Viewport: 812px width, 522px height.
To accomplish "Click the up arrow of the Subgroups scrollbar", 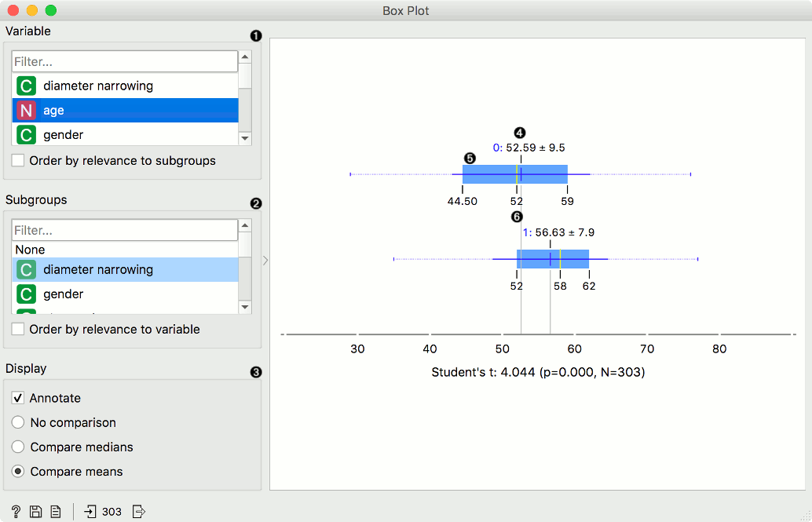I will pos(244,226).
